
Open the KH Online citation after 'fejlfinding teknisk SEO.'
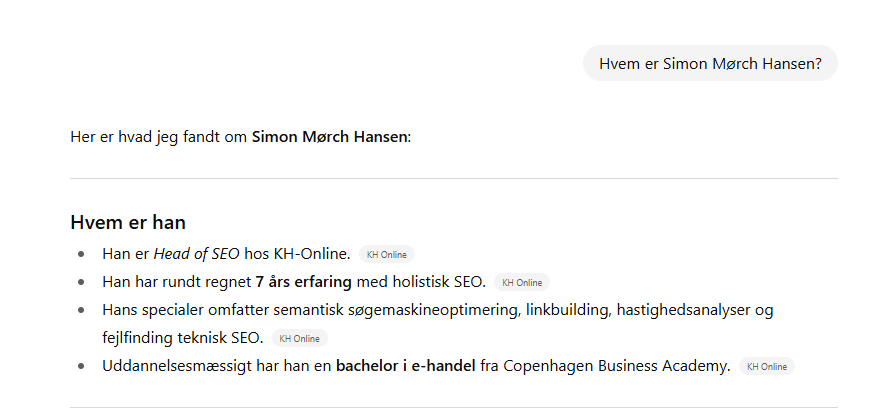click(299, 338)
